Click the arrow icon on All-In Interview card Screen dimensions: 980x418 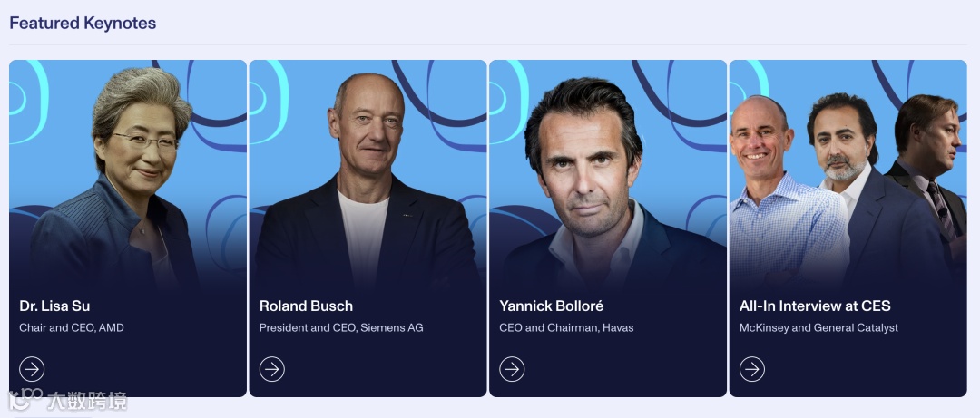tap(752, 369)
